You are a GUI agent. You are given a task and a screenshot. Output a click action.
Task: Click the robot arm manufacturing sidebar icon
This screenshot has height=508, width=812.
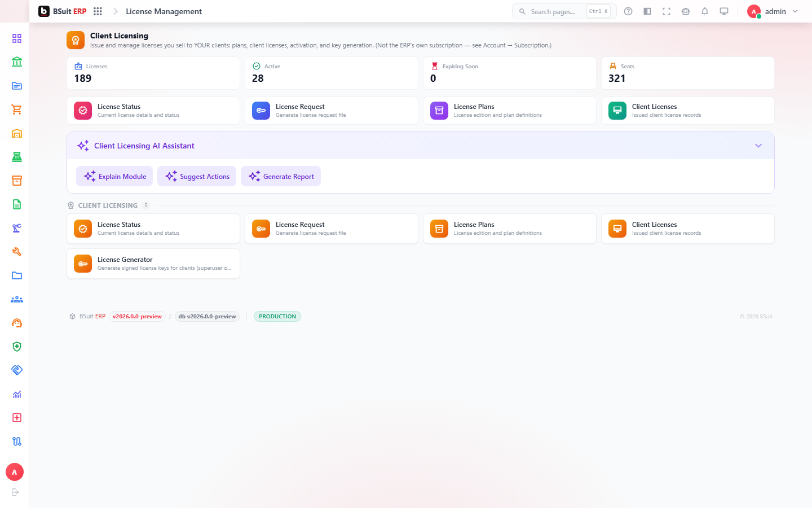point(17,228)
